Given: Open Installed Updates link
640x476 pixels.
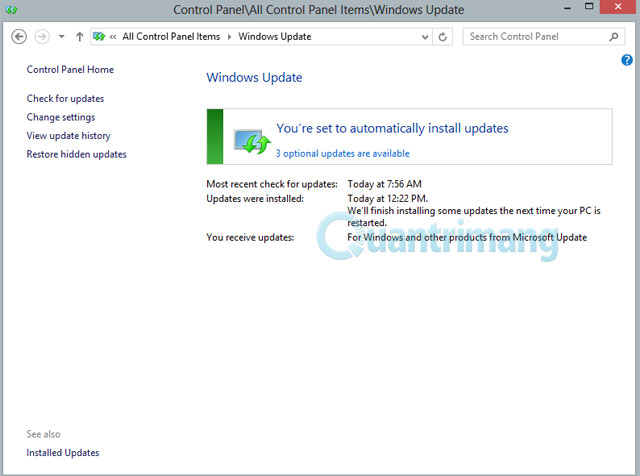Looking at the screenshot, I should [x=63, y=453].
